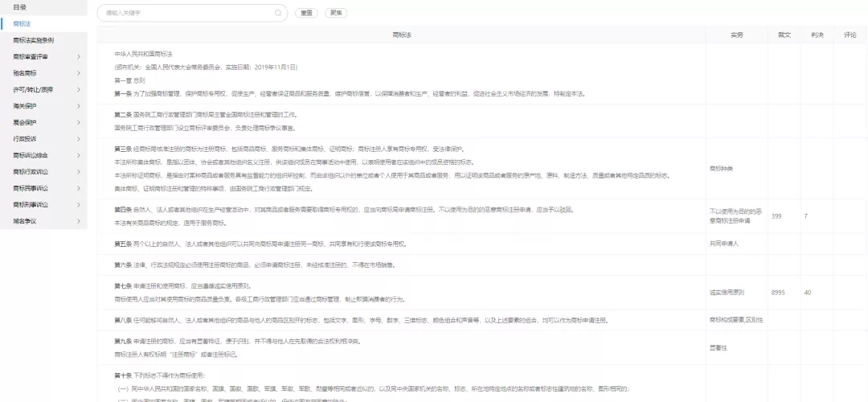Click the 8995 裁文 count
This screenshot has height=402, width=868.
pyautogui.click(x=778, y=293)
